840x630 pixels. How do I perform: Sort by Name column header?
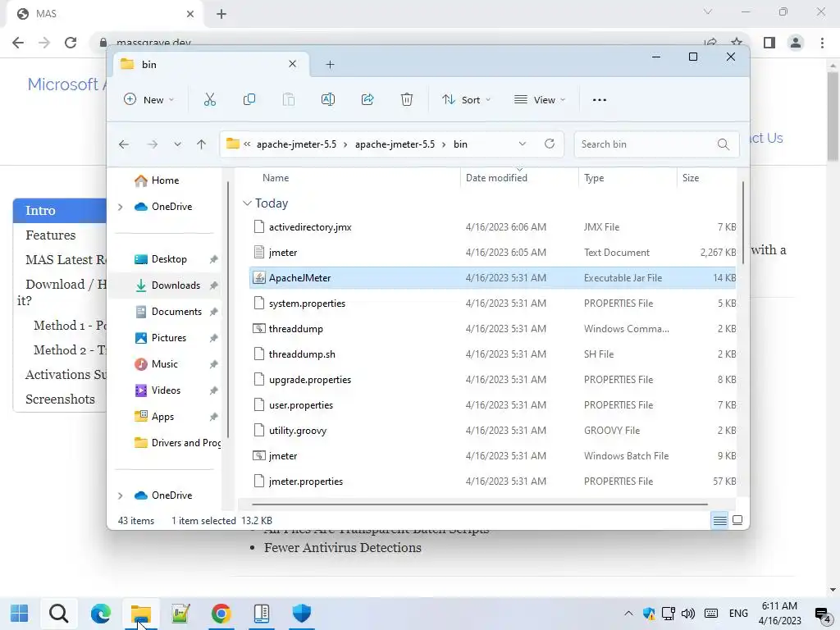tap(276, 178)
